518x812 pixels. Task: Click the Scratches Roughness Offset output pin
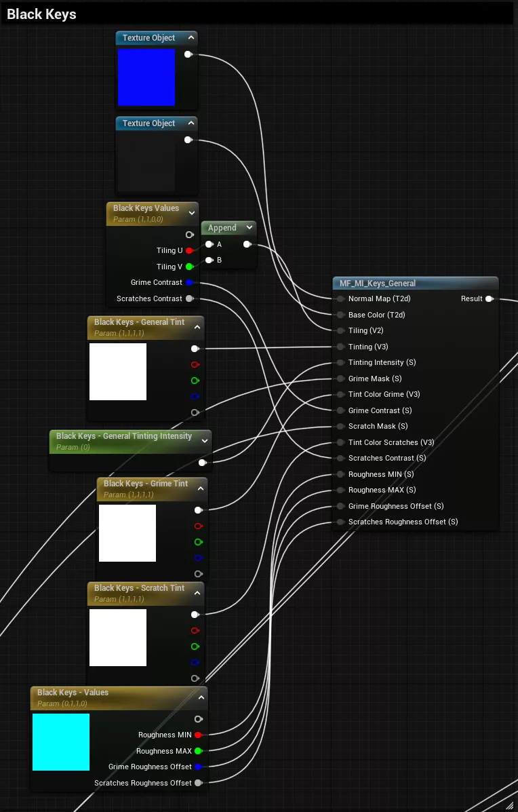coord(198,783)
